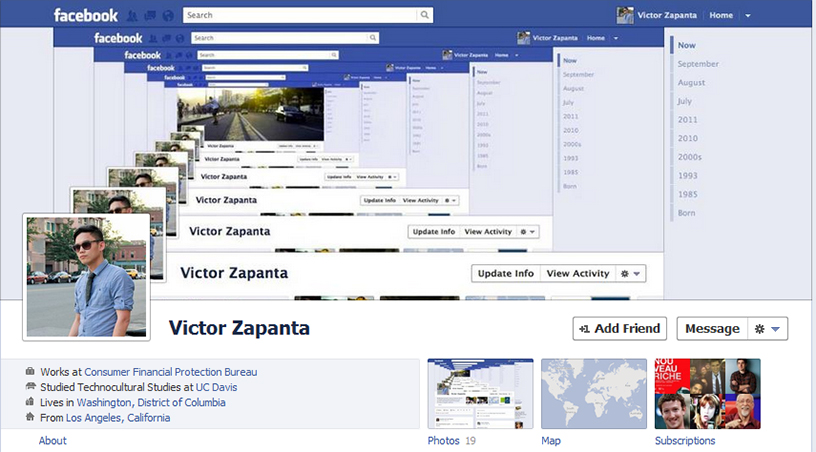Open the Map thumbnail tile
Viewport: 816px width, 452px height.
coord(594,394)
